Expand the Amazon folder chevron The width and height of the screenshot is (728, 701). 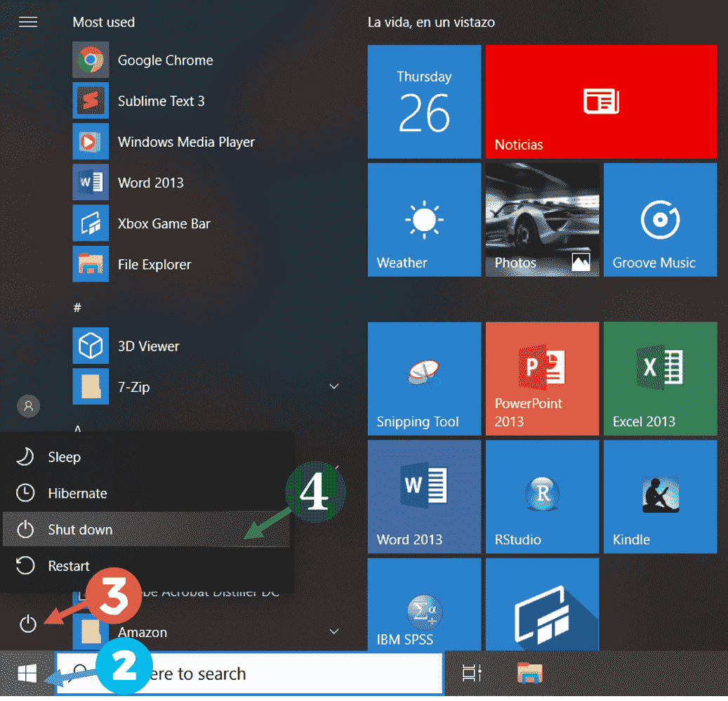click(334, 631)
